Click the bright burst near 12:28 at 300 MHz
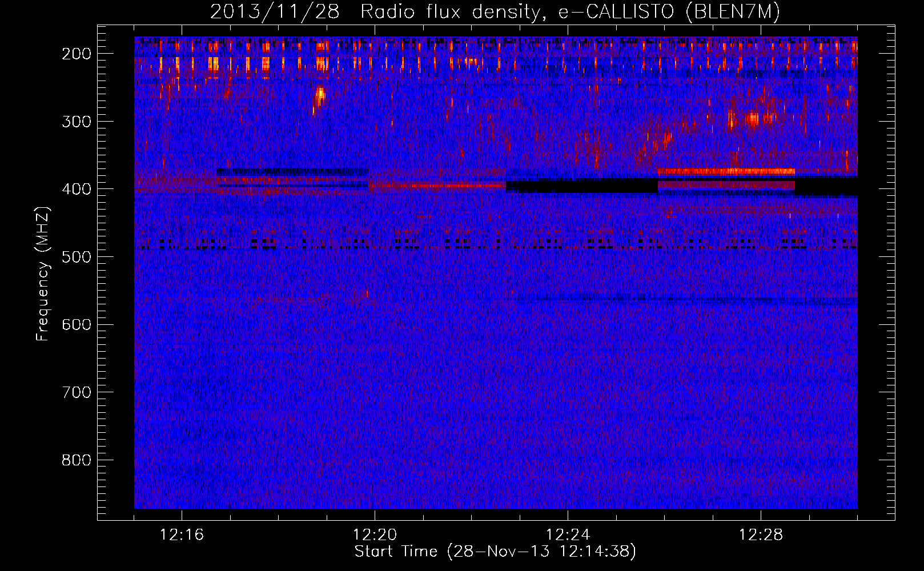924x571 pixels. (x=752, y=119)
